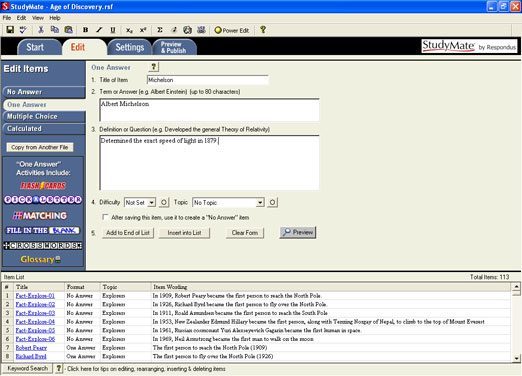Select the Calculated item type
This screenshot has width=522, height=376.
(44, 129)
